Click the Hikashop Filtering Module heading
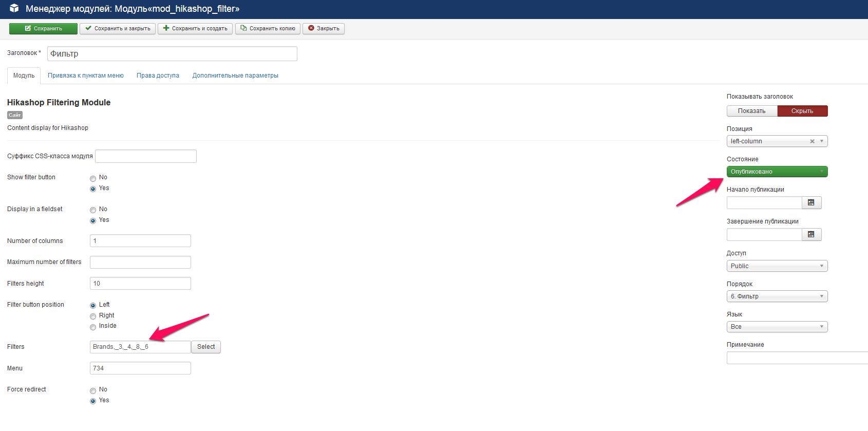This screenshot has height=431, width=868. [x=59, y=103]
